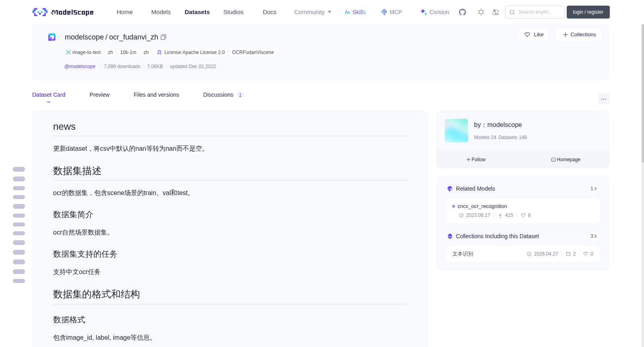Expand Collections Including this Dataset arrow

593,236
